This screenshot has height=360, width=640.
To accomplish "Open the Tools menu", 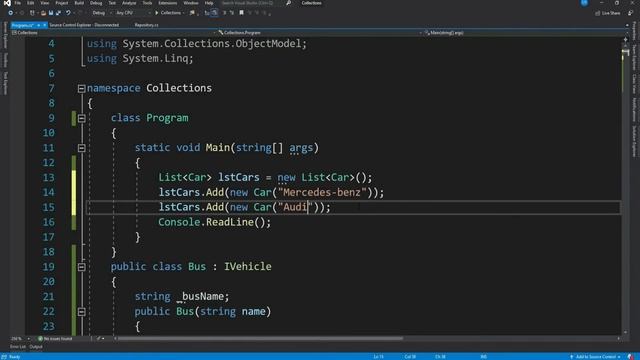I will tap(147, 3).
